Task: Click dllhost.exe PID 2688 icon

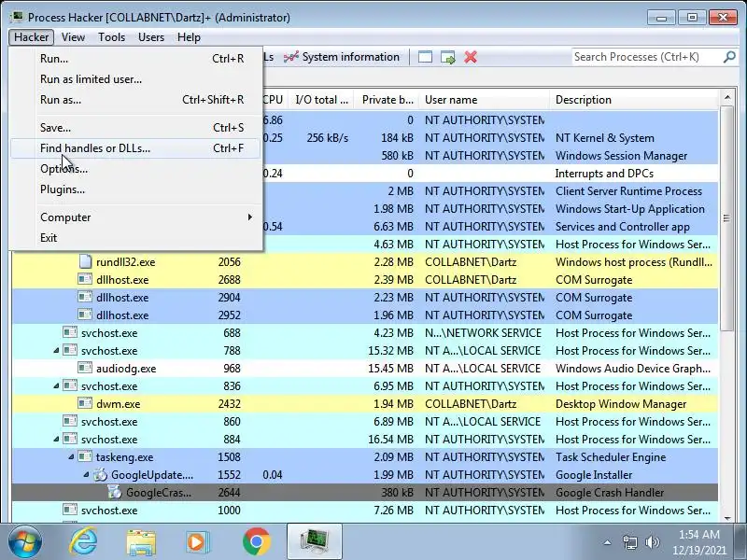Action: 85,279
